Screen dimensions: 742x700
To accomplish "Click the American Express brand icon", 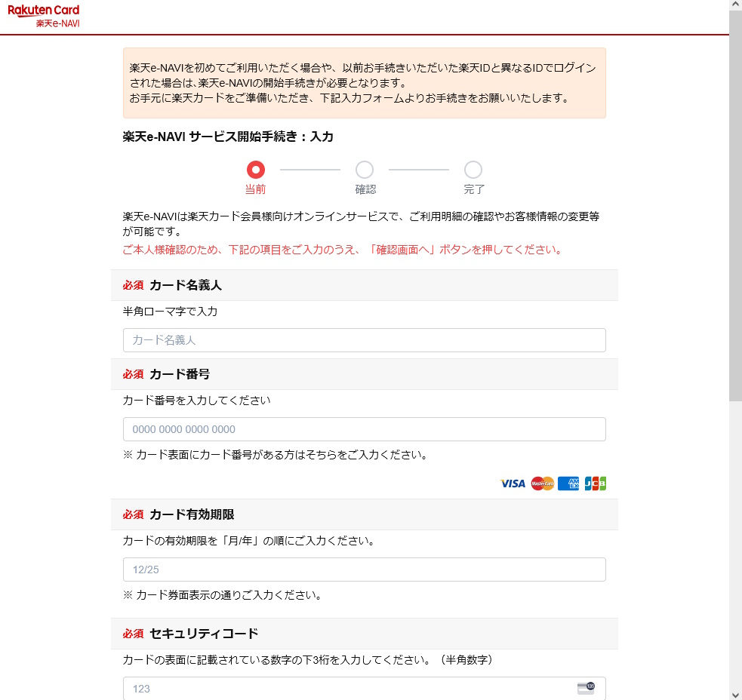I will pos(568,484).
